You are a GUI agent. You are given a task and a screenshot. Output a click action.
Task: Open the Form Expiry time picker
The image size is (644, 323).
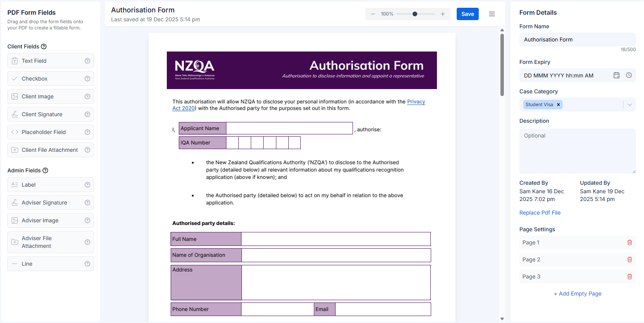point(629,75)
